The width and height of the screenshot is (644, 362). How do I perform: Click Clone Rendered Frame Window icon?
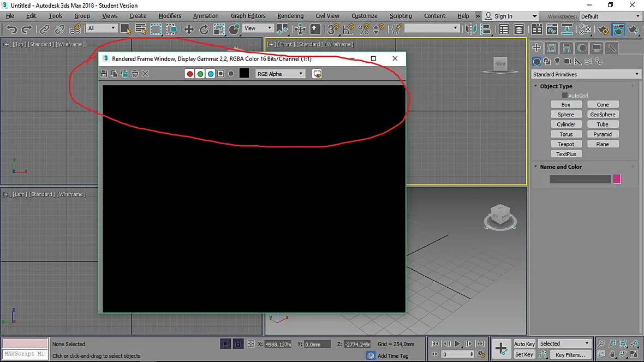click(x=124, y=74)
